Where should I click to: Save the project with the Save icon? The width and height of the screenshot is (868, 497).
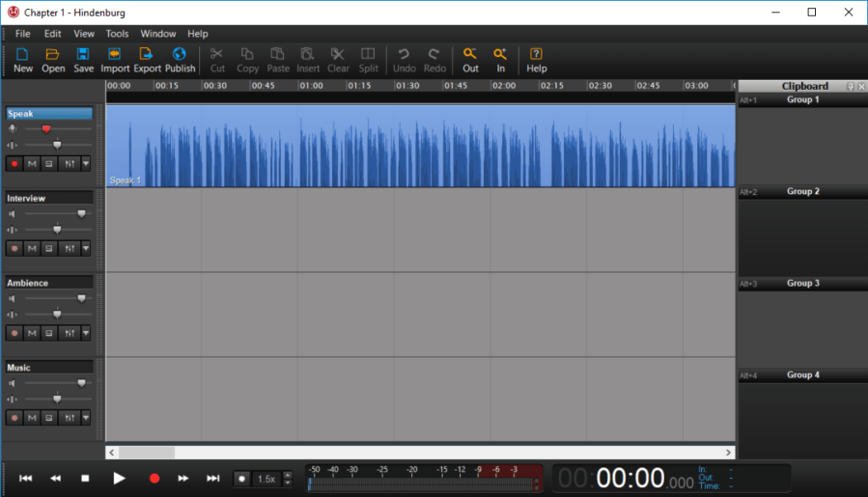(83, 60)
